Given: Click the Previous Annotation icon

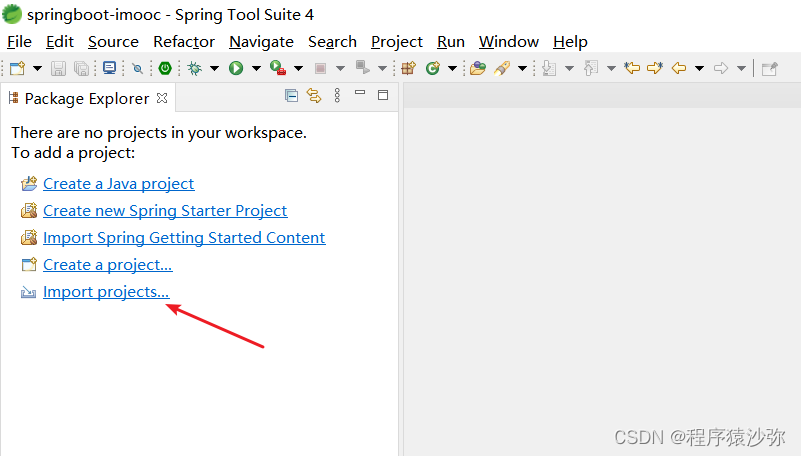Looking at the screenshot, I should 591,68.
